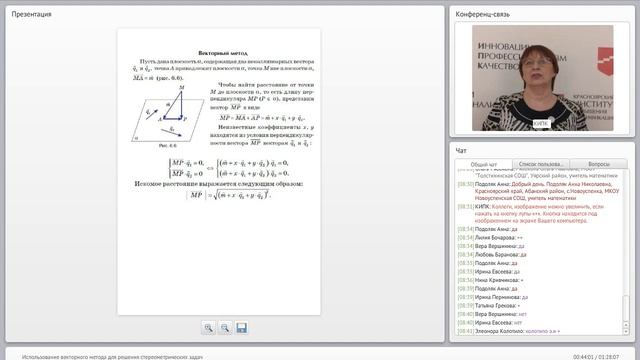Click the chat scrollbar down arrow

point(626,332)
